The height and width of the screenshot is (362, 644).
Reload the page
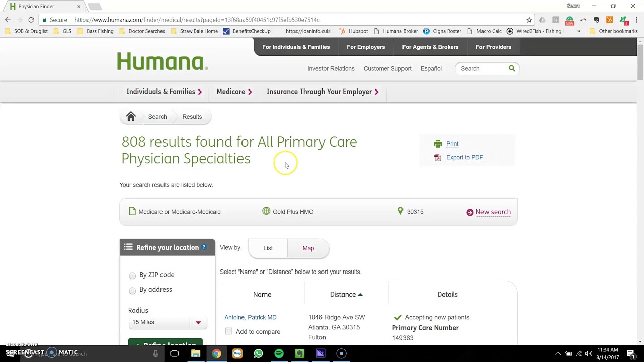tap(31, 20)
